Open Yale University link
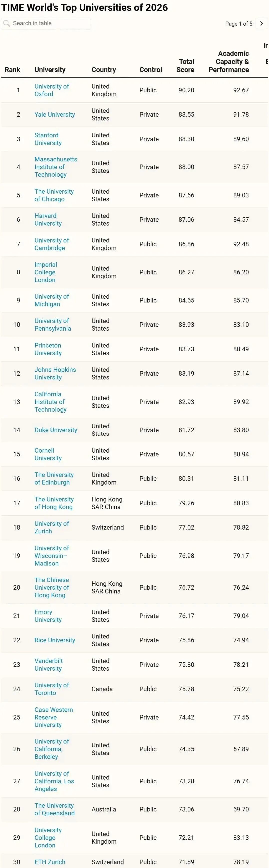The height and width of the screenshot is (868, 269). pyautogui.click(x=55, y=115)
